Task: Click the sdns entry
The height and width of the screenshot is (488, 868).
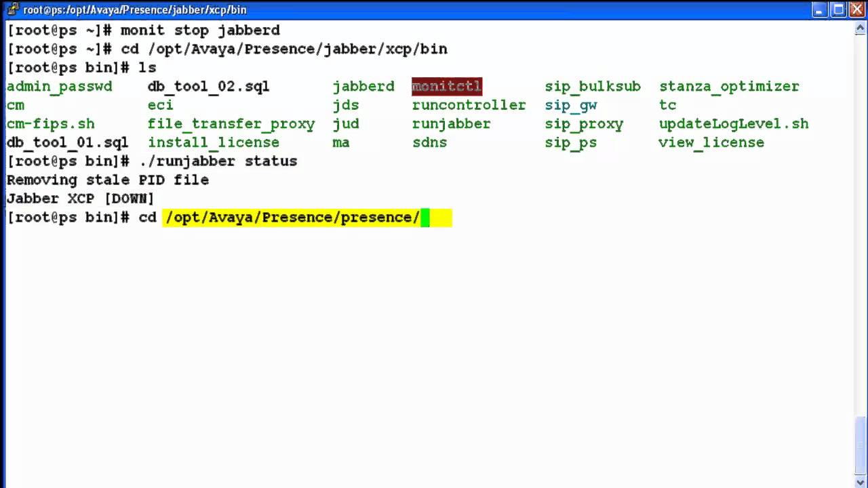Action: click(x=429, y=142)
